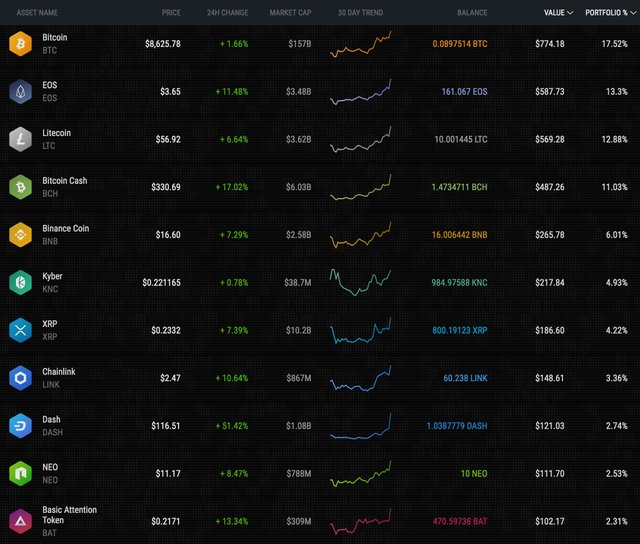Click the Chainlink price $2.47
The height and width of the screenshot is (544, 640).
pos(170,378)
